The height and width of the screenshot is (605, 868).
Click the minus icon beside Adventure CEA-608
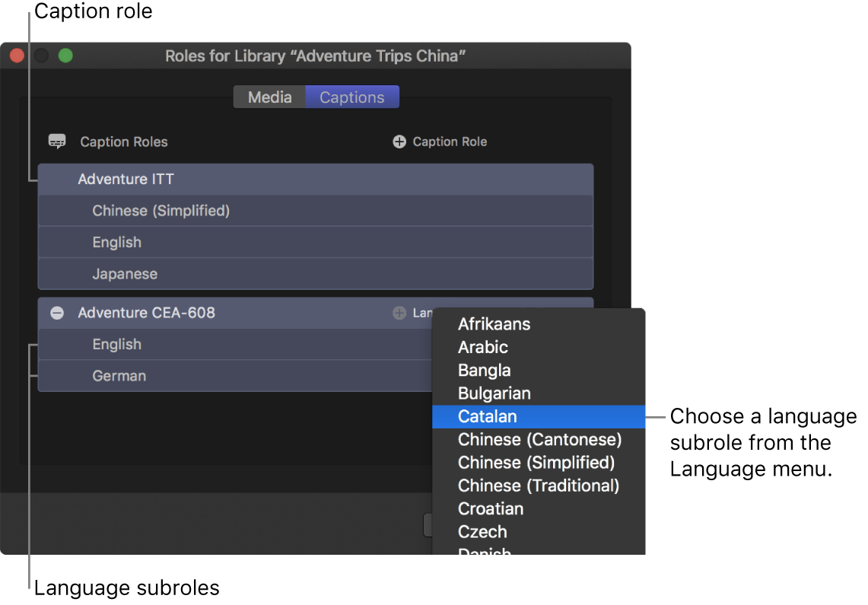point(57,313)
